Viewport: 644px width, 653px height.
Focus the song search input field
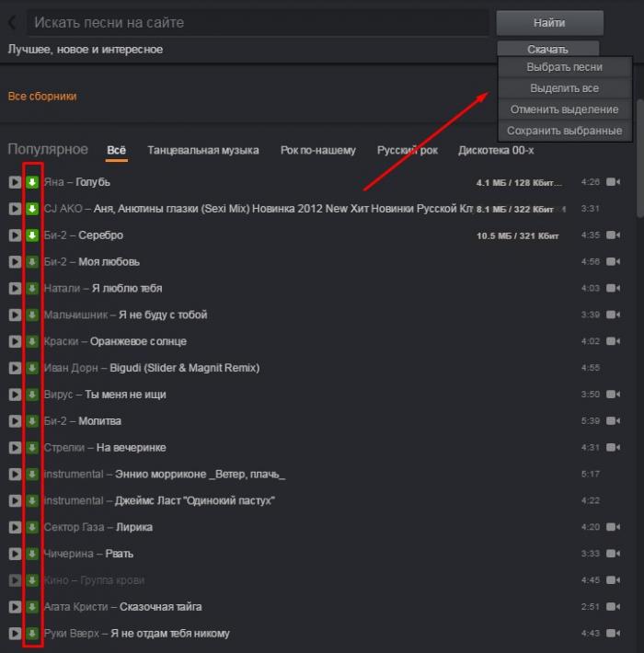(258, 23)
